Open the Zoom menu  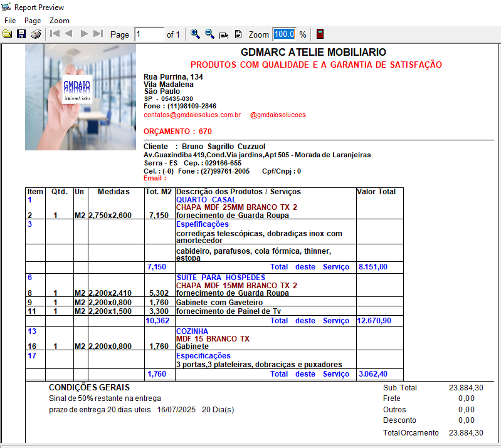click(60, 21)
